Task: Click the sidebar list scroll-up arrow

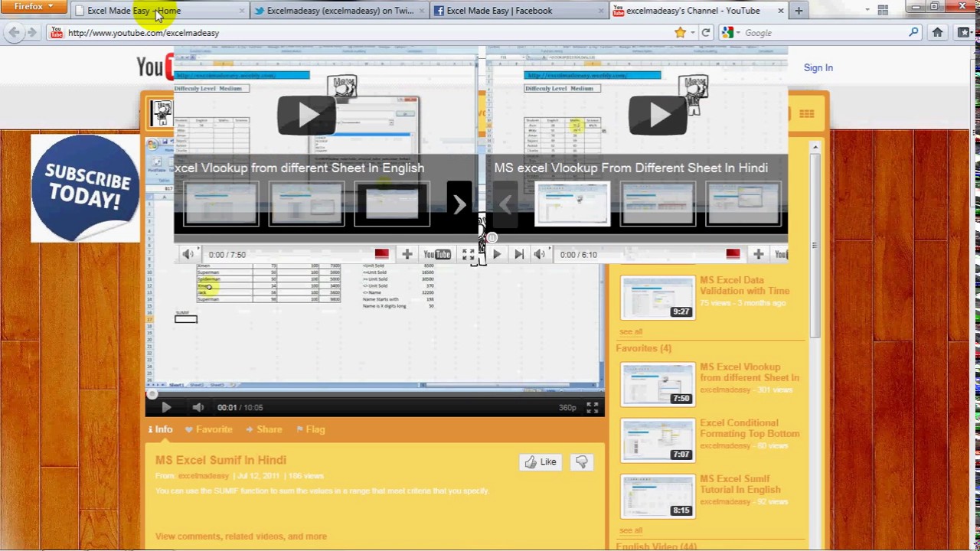Action: pos(815,147)
